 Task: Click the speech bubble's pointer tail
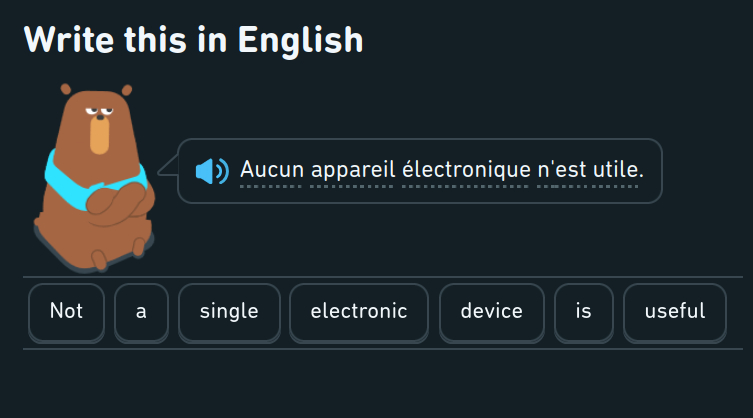(167, 169)
